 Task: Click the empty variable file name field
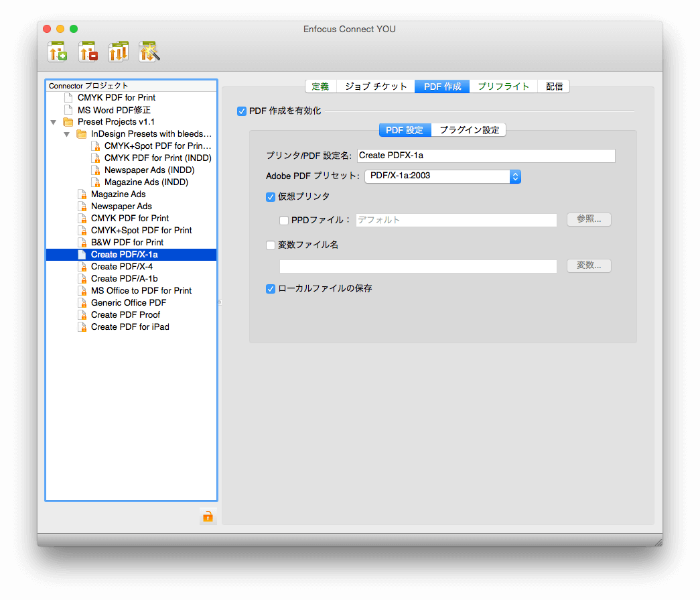pyautogui.click(x=418, y=266)
